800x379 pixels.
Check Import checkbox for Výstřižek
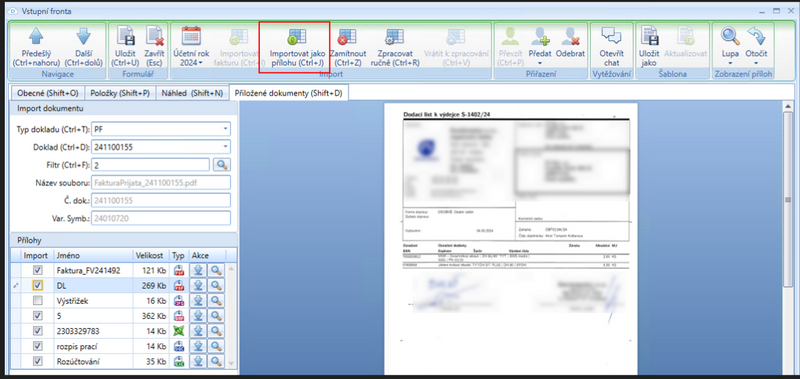(x=38, y=301)
